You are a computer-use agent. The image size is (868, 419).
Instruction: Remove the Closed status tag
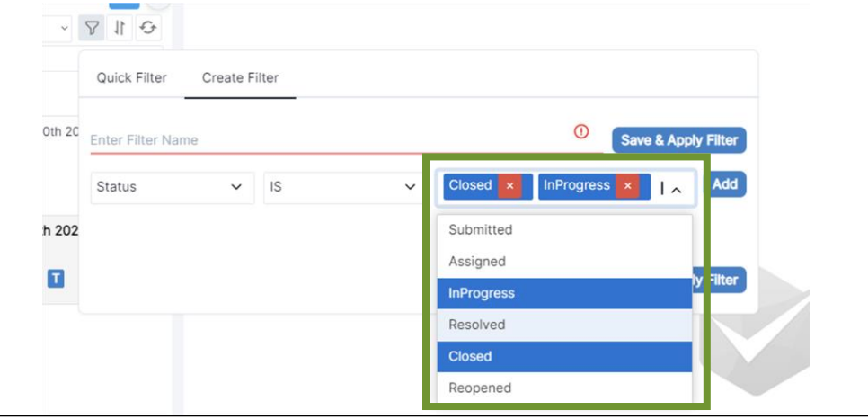(x=509, y=186)
